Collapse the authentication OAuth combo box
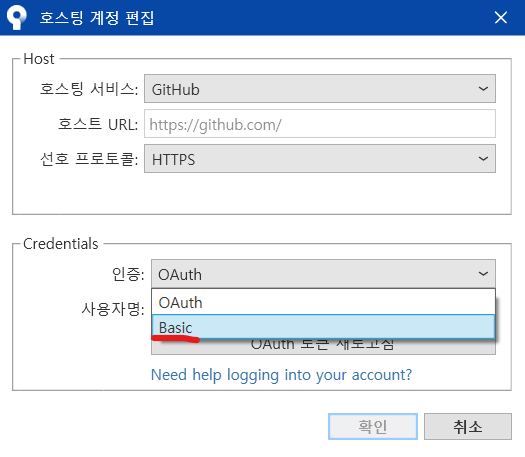525x457 pixels. point(323,274)
